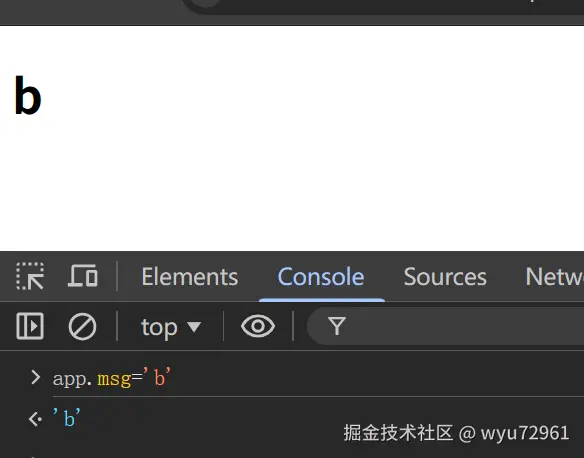Image resolution: width=584 pixels, height=458 pixels.
Task: Show the console sidebar panel icon
Action: coord(30,326)
